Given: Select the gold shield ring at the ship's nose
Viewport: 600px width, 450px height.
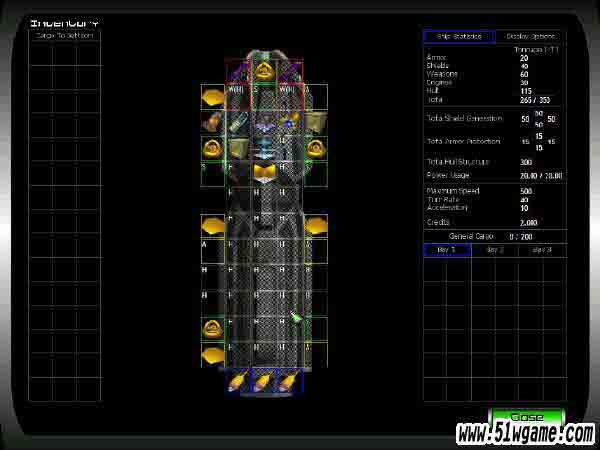Looking at the screenshot, I should [264, 71].
